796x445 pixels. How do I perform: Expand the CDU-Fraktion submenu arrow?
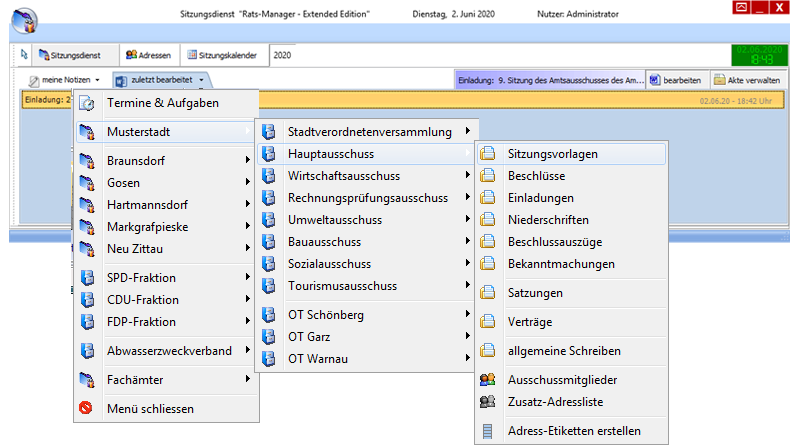click(248, 299)
